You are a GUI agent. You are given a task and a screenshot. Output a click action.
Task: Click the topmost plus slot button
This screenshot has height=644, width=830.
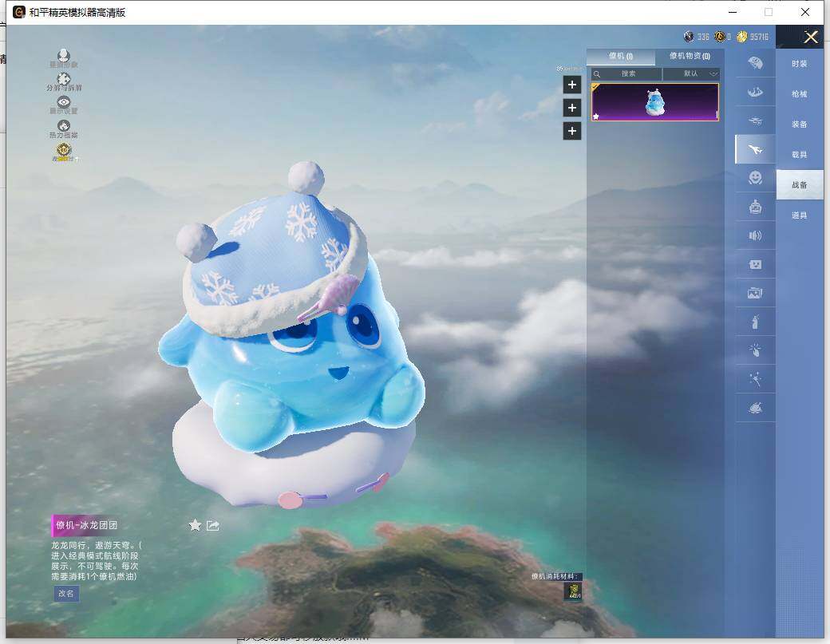coord(572,85)
